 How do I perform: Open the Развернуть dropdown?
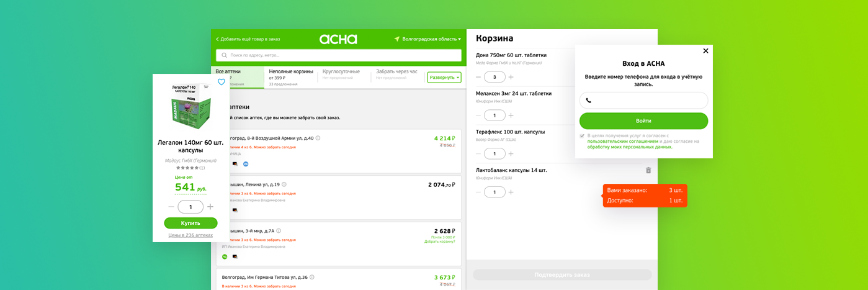(444, 78)
